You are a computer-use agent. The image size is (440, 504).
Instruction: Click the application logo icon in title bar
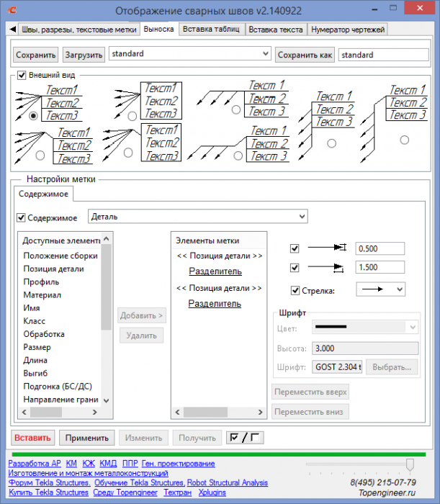pyautogui.click(x=12, y=10)
